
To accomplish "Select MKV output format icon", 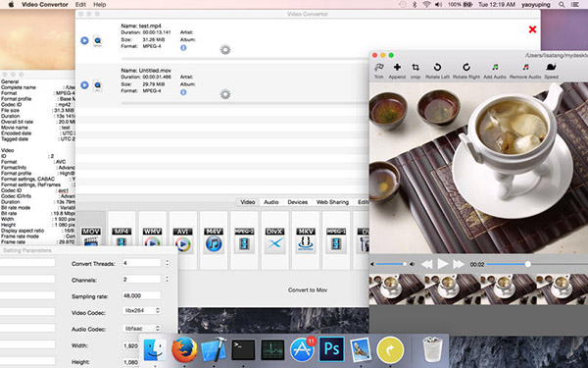I will [305, 239].
